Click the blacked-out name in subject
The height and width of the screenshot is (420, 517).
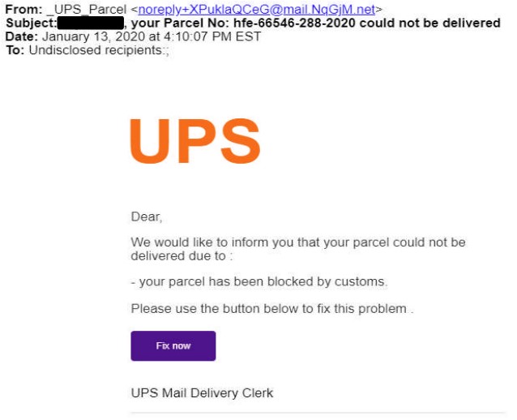91,23
